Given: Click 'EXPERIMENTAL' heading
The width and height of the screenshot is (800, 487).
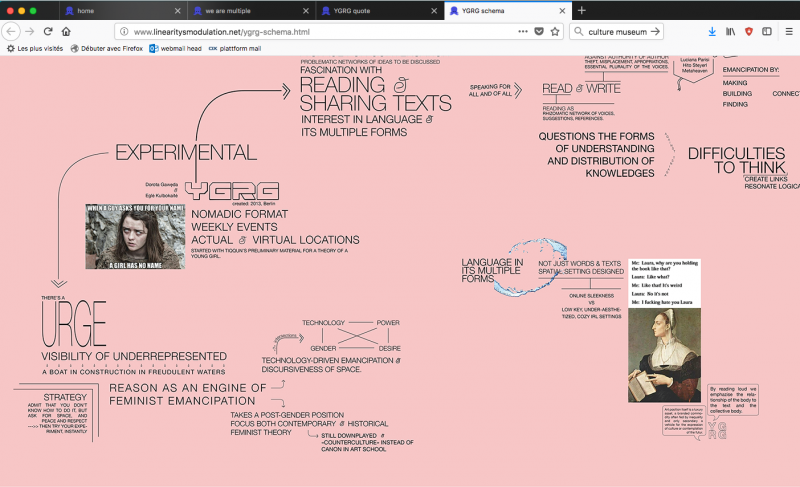Looking at the screenshot, I should (x=186, y=152).
